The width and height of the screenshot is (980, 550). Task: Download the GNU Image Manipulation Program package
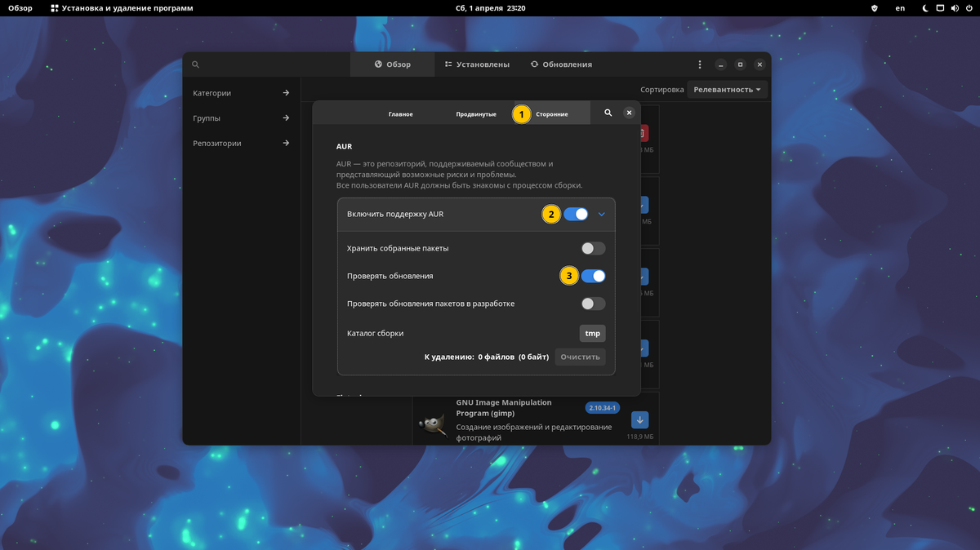click(639, 419)
